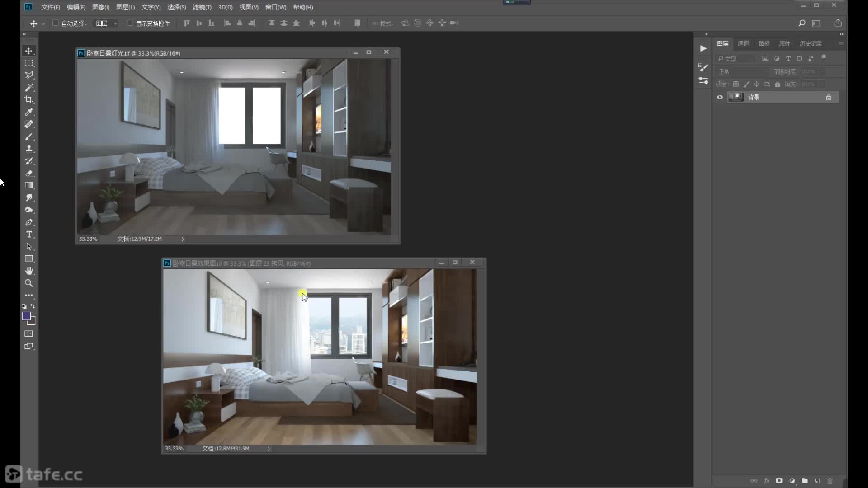Add a layer style fx

[767, 481]
